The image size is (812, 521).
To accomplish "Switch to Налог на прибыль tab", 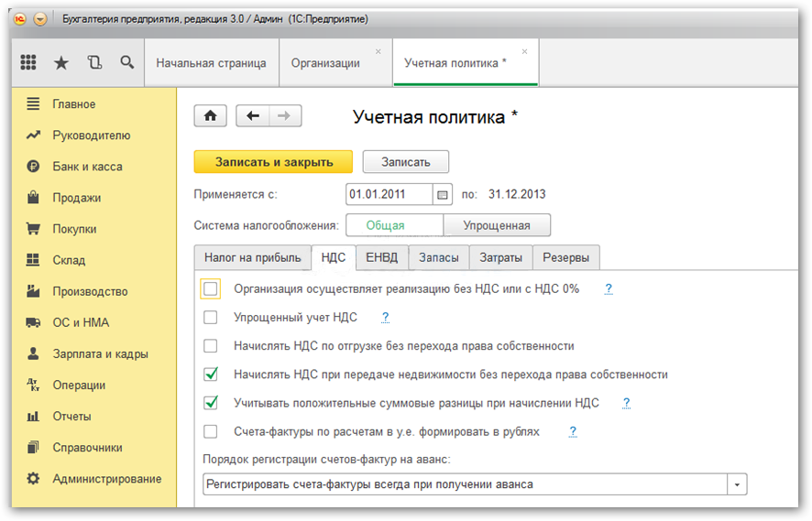I will click(252, 258).
